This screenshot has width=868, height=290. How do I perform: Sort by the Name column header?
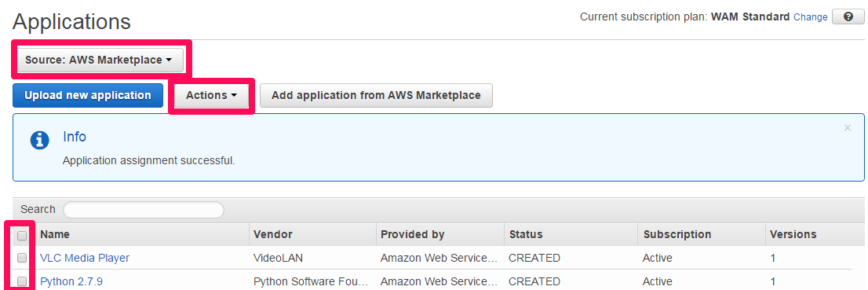point(55,234)
